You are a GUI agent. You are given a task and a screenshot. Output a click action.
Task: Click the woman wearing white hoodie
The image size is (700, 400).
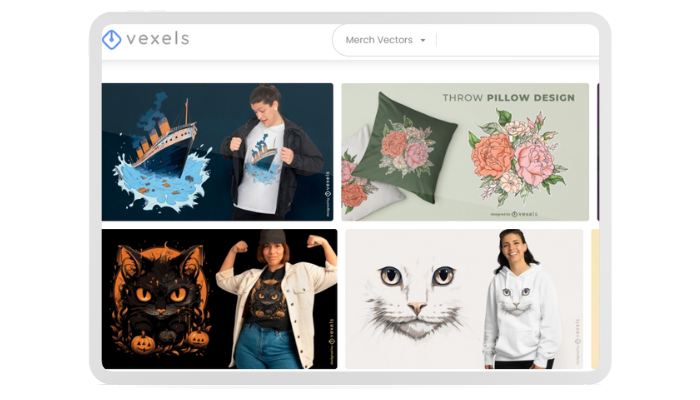point(521,299)
